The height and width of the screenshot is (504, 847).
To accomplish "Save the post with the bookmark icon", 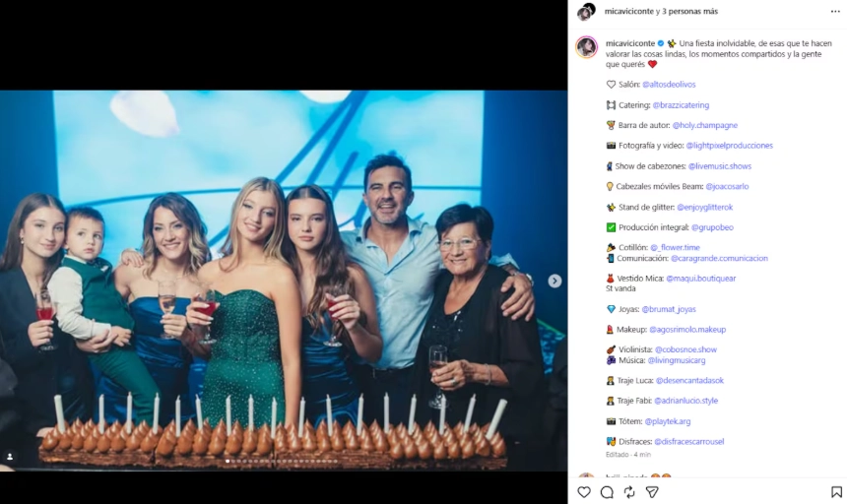I will (x=836, y=491).
